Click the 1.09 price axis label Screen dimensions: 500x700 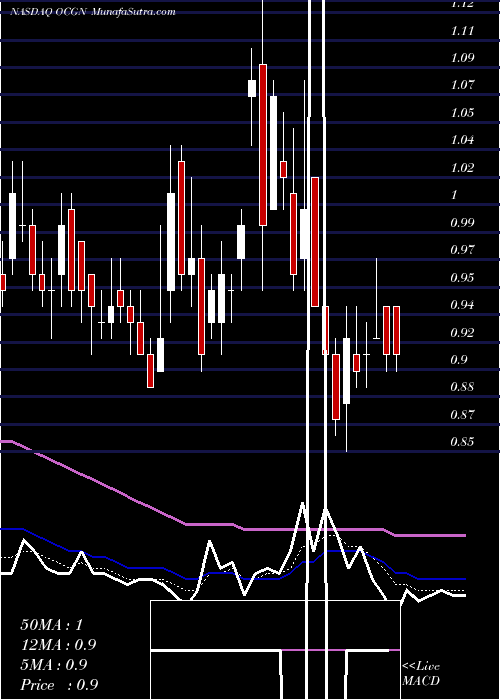pos(462,58)
